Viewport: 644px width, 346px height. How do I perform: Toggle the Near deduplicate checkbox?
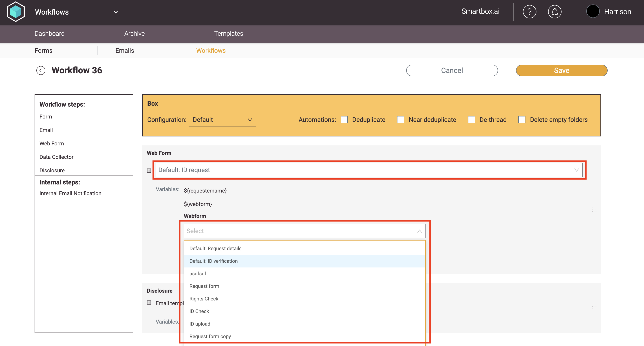pyautogui.click(x=401, y=120)
